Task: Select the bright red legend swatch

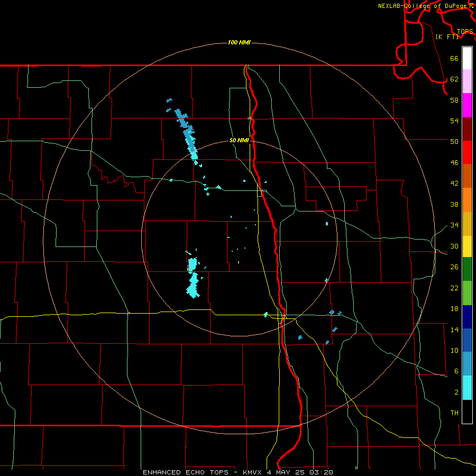Action: (x=467, y=152)
